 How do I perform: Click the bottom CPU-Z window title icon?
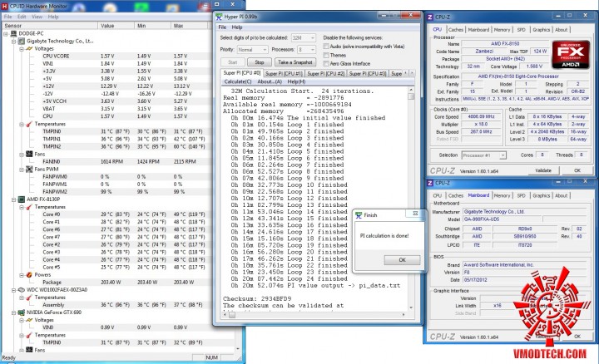tap(430, 183)
